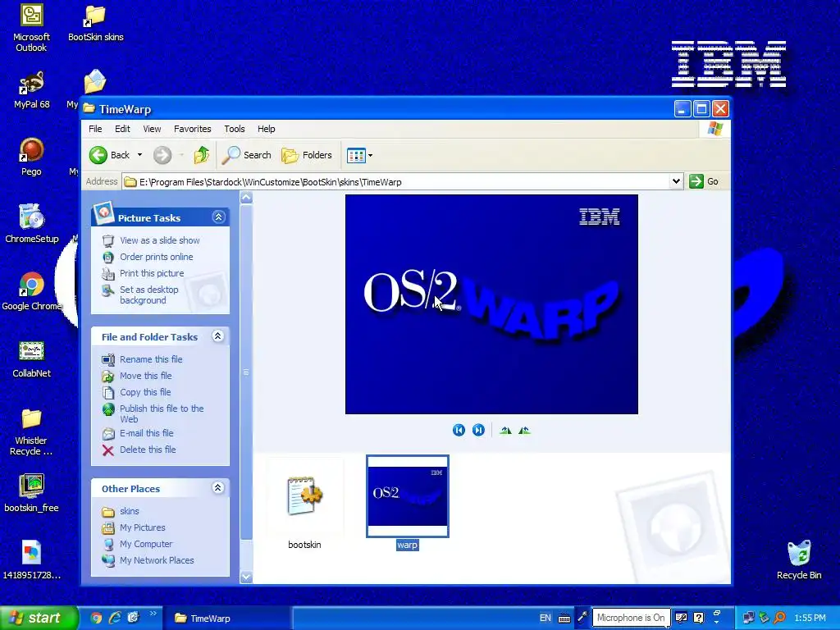Toggle the microphone icon in language bar
Screen dimensions: 840x630
point(582,618)
